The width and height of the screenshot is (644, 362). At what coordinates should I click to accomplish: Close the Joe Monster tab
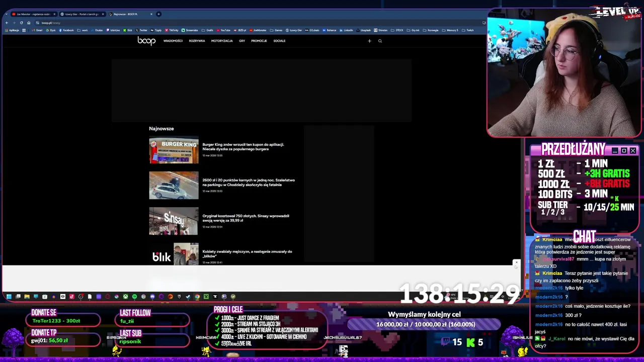click(54, 14)
